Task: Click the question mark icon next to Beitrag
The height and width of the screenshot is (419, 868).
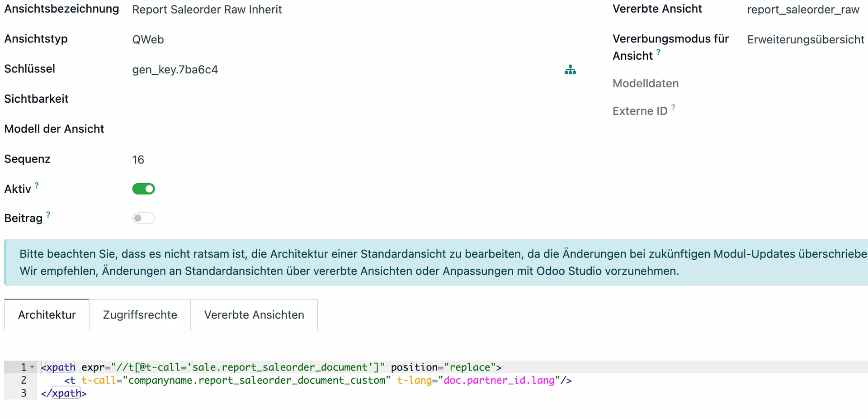Action: click(x=48, y=214)
